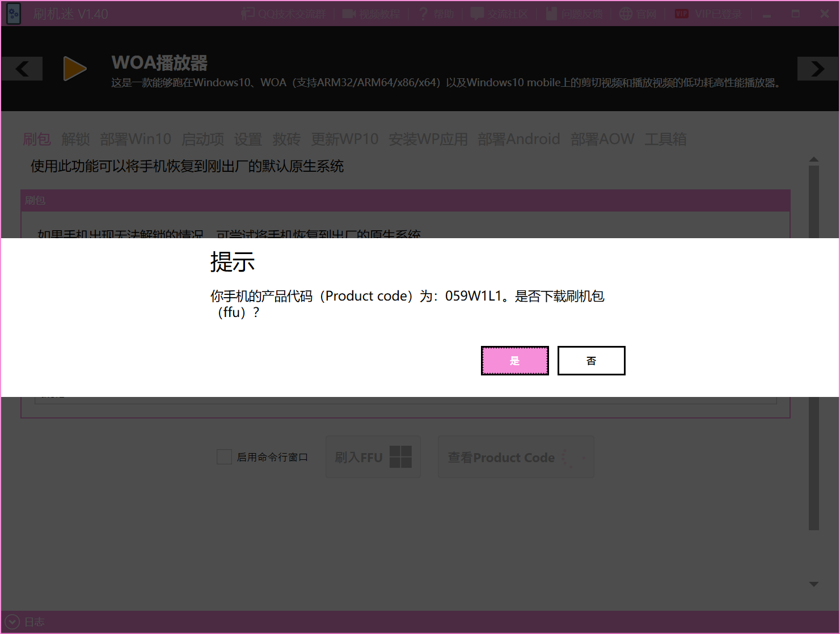The height and width of the screenshot is (634, 840).
Task: Open 视频教程 video tutorial icon
Action: click(x=349, y=14)
